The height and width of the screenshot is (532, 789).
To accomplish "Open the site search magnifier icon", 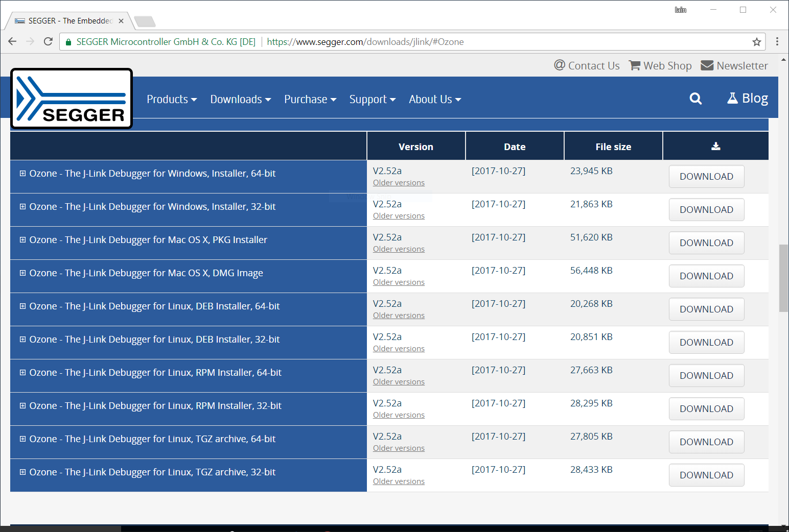I will [x=695, y=99].
